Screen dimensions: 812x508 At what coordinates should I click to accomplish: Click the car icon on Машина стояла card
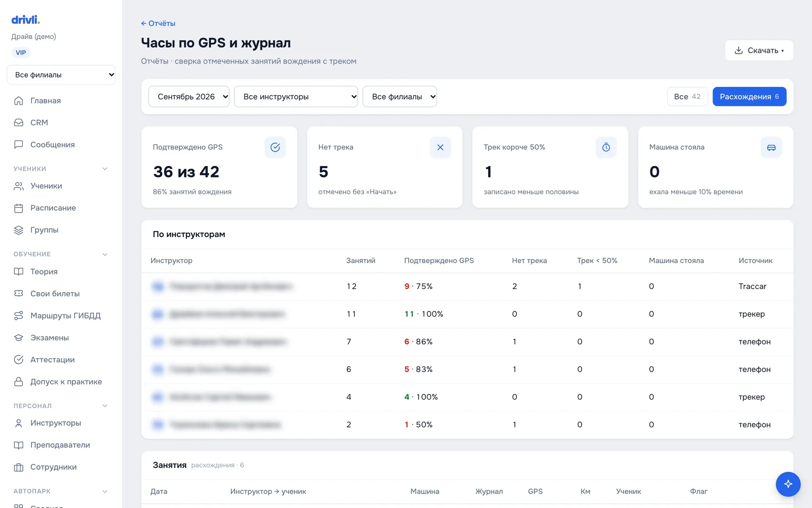tap(771, 147)
